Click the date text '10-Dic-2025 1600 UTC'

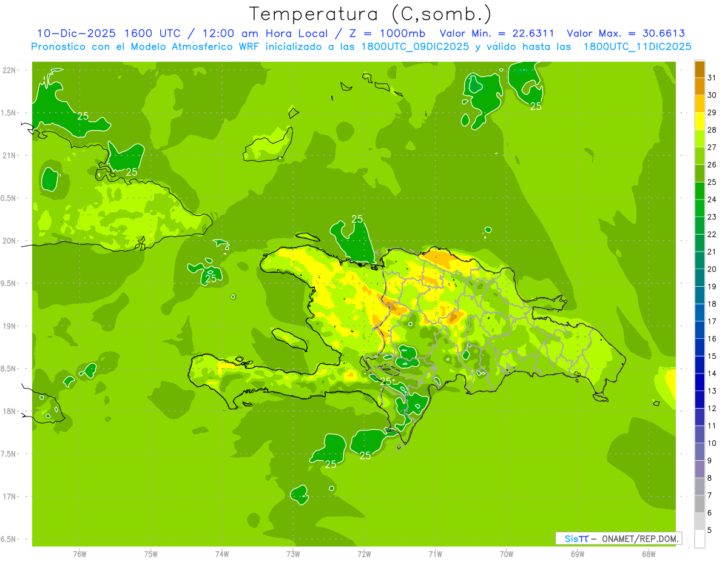tap(109, 33)
